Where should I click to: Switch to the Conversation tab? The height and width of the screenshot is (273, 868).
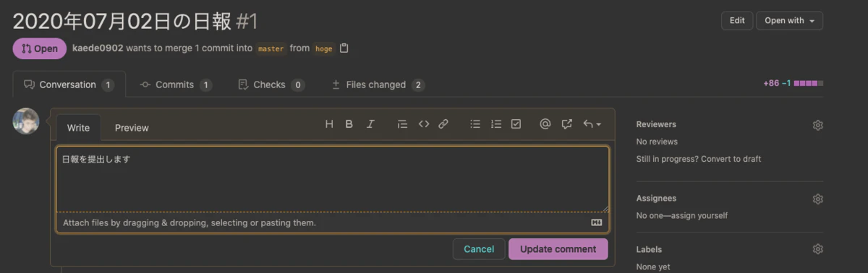tap(69, 84)
